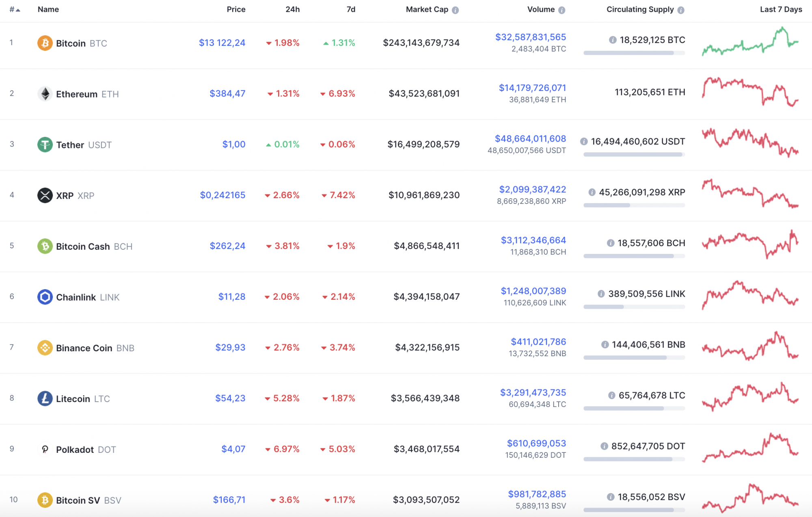This screenshot has height=517, width=812.
Task: Click the Litecoin blue logo
Action: 45,398
